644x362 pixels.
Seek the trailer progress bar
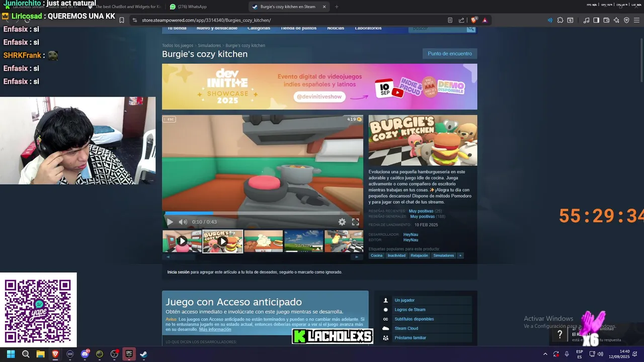262,213
